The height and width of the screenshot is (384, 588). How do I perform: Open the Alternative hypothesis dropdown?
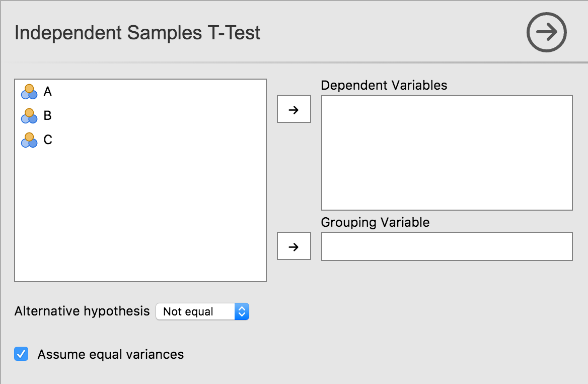[x=202, y=312]
